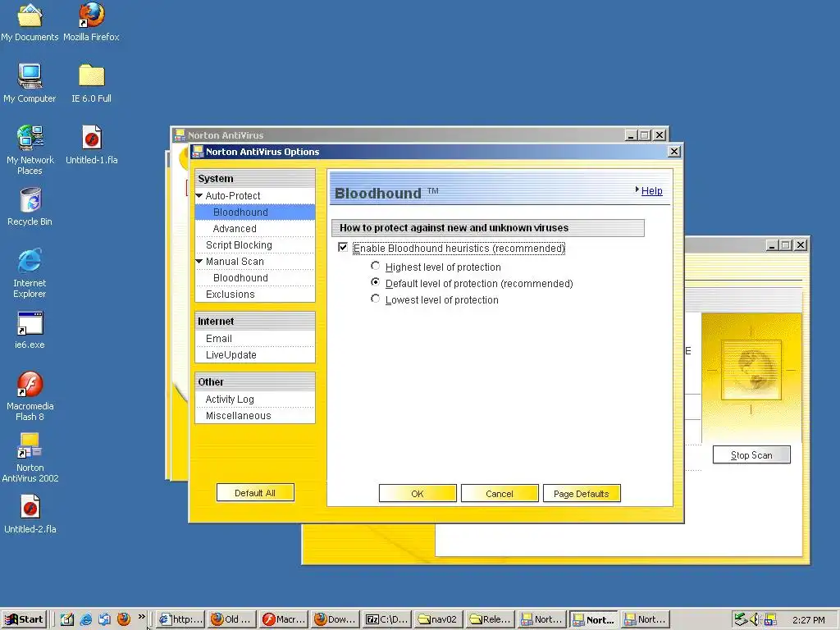The height and width of the screenshot is (630, 840).
Task: Switch to Downloads taskbar button
Action: click(335, 619)
